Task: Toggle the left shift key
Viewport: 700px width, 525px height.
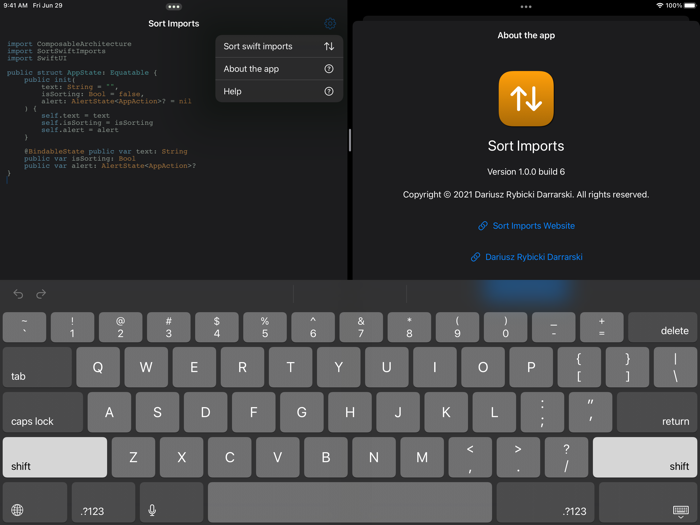Action: click(x=55, y=457)
